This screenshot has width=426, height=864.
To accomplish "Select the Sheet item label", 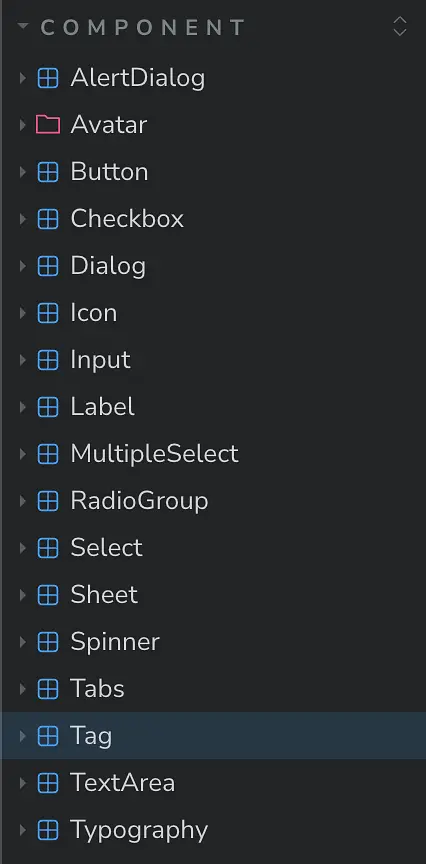I will pyautogui.click(x=104, y=595).
